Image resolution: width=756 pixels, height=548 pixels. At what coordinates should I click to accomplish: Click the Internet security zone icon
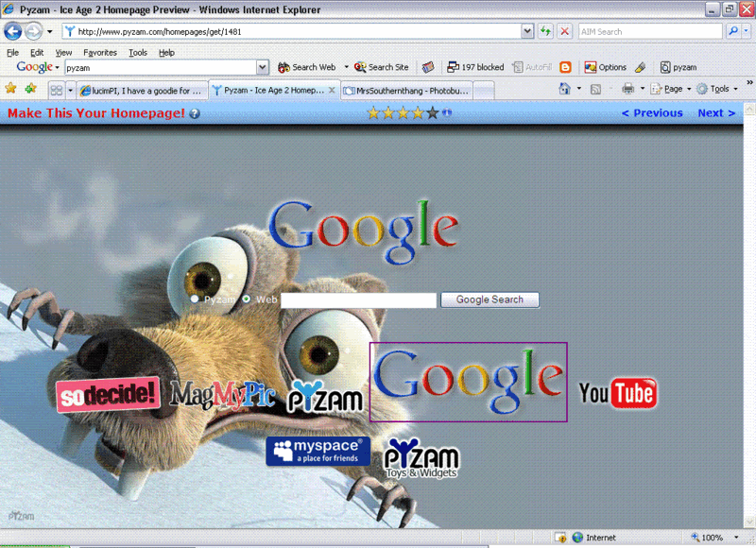pyautogui.click(x=577, y=538)
